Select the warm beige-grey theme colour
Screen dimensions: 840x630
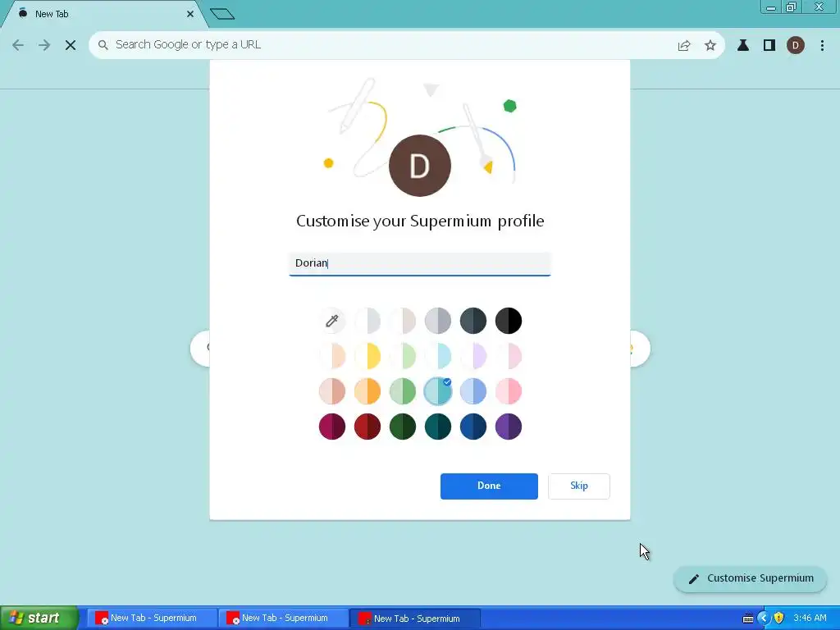click(403, 321)
